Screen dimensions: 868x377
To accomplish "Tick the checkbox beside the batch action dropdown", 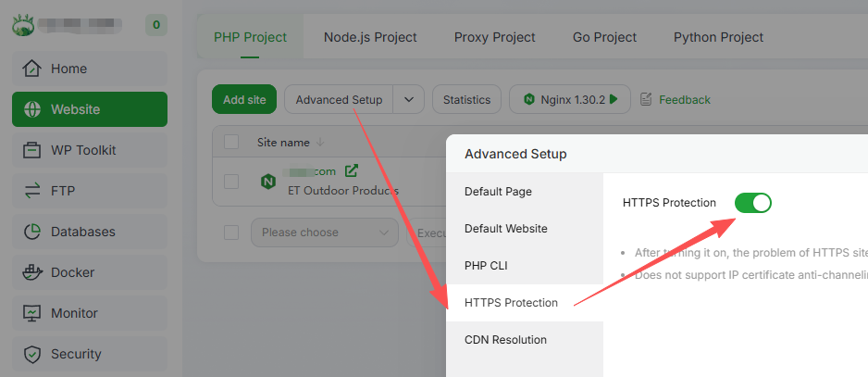I will point(230,232).
